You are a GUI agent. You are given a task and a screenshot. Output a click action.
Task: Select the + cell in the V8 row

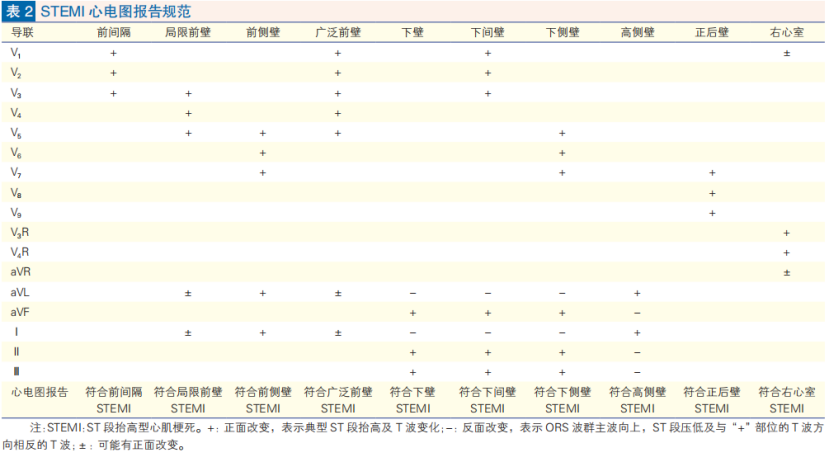pos(712,192)
